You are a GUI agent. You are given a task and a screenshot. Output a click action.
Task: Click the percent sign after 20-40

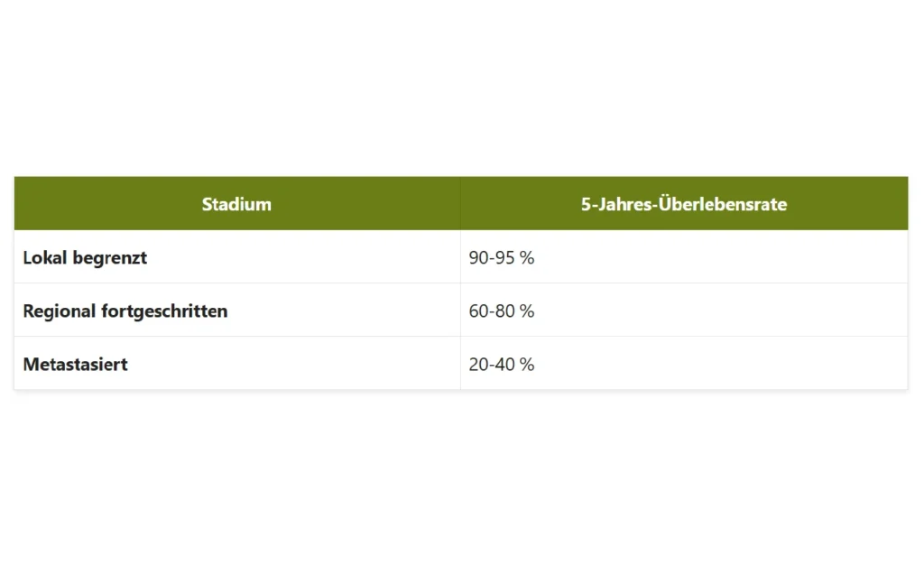coord(527,365)
